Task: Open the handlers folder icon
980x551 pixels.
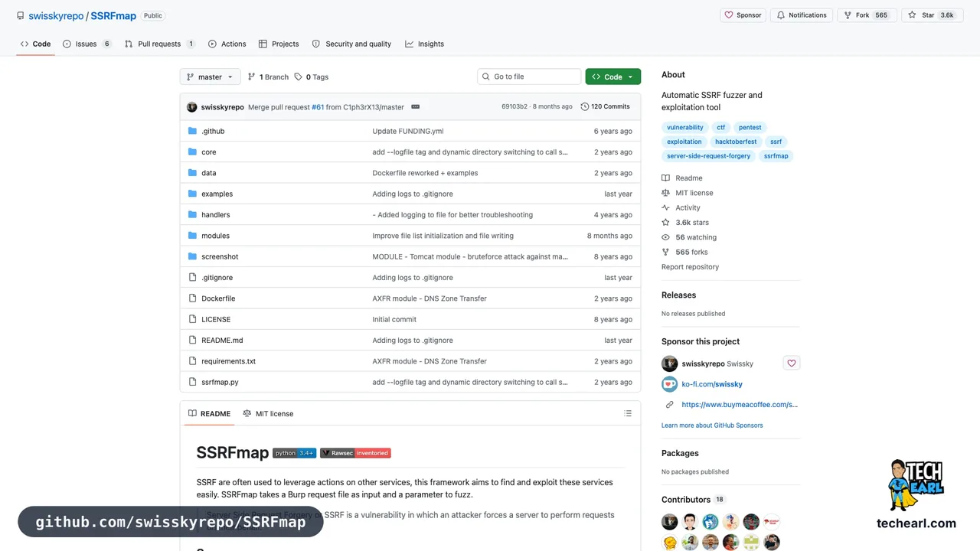Action: [192, 214]
